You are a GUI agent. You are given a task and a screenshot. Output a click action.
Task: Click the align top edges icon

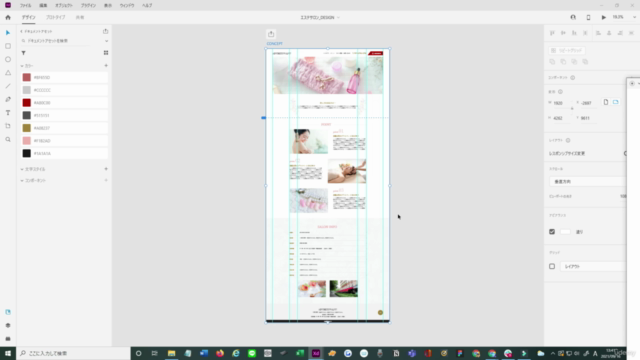coord(552,33)
